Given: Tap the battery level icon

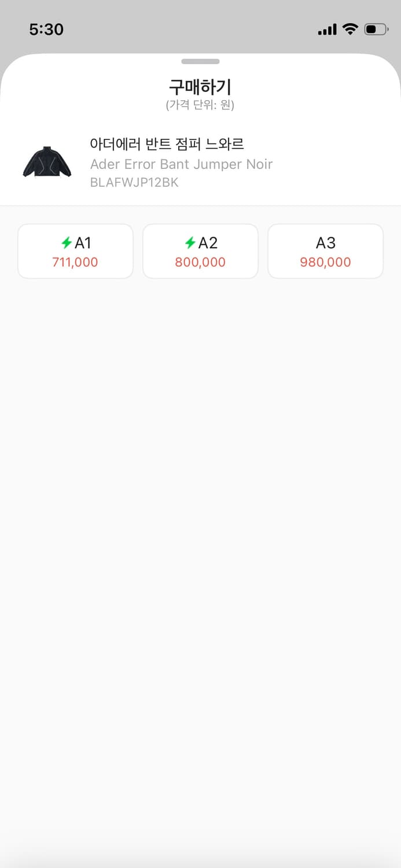Looking at the screenshot, I should click(376, 29).
